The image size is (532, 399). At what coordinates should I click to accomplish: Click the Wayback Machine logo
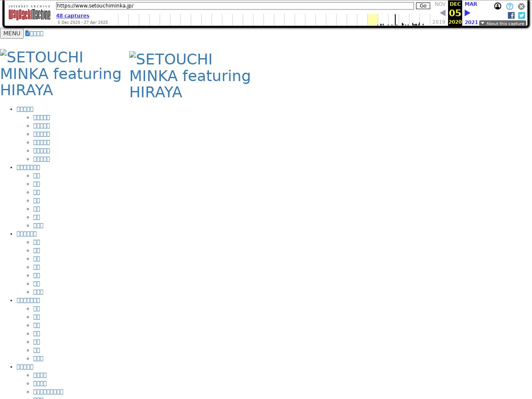click(x=30, y=13)
